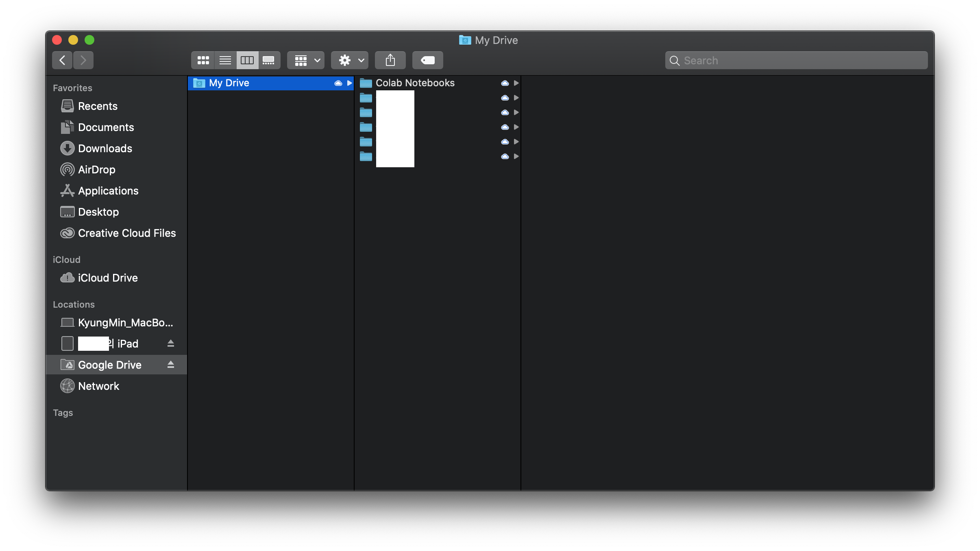Click the Applications sidebar item
The height and width of the screenshot is (551, 980).
(108, 191)
